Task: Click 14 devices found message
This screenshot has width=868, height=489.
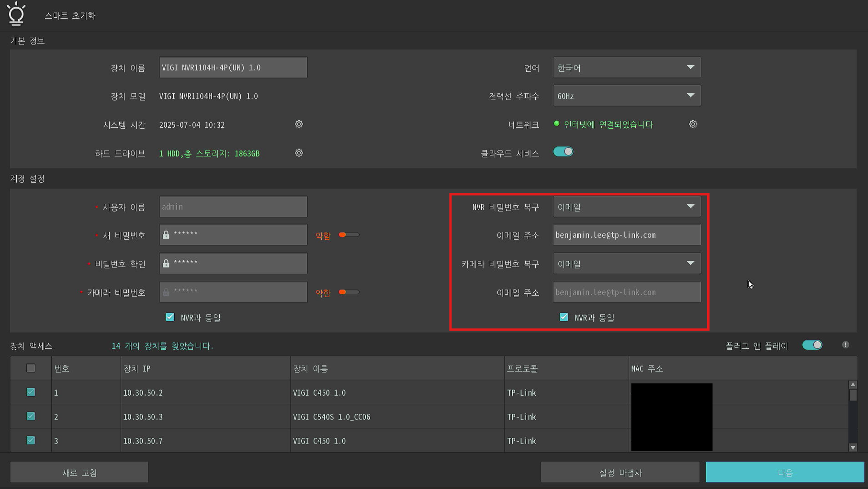Action: 162,345
